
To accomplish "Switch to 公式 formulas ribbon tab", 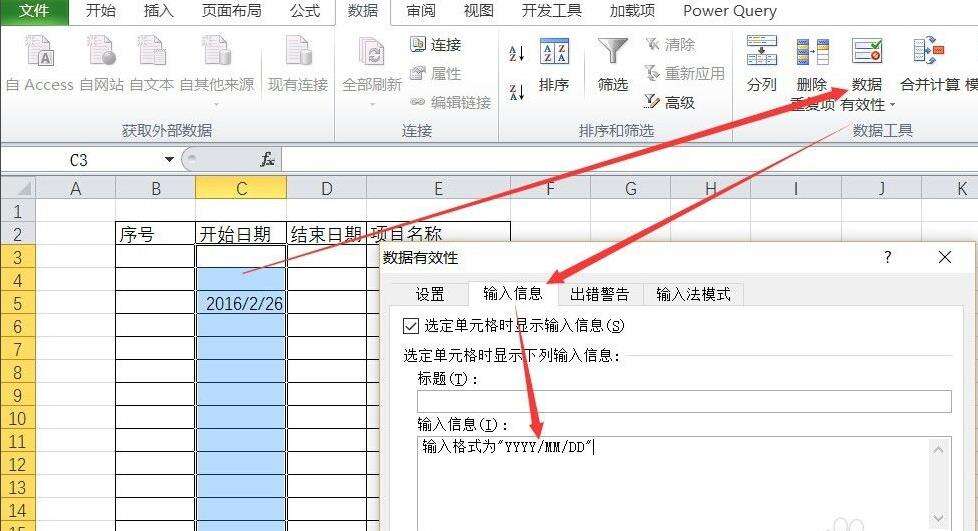I will click(305, 11).
